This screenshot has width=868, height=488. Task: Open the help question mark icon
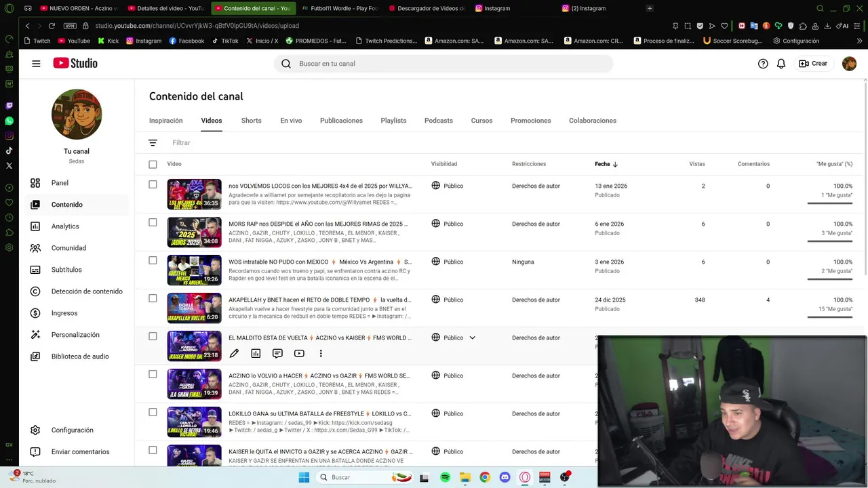763,64
